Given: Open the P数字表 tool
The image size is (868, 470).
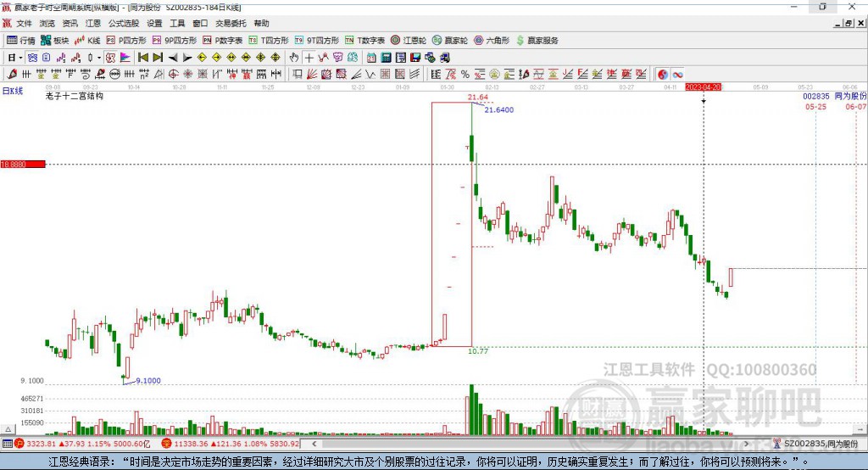Looking at the screenshot, I should tap(223, 41).
